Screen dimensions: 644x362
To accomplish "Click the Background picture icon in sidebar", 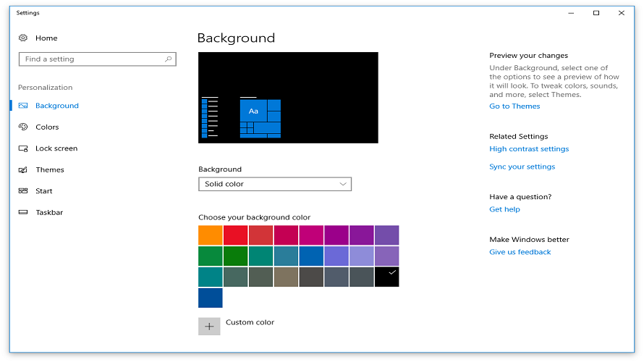I will [23, 106].
